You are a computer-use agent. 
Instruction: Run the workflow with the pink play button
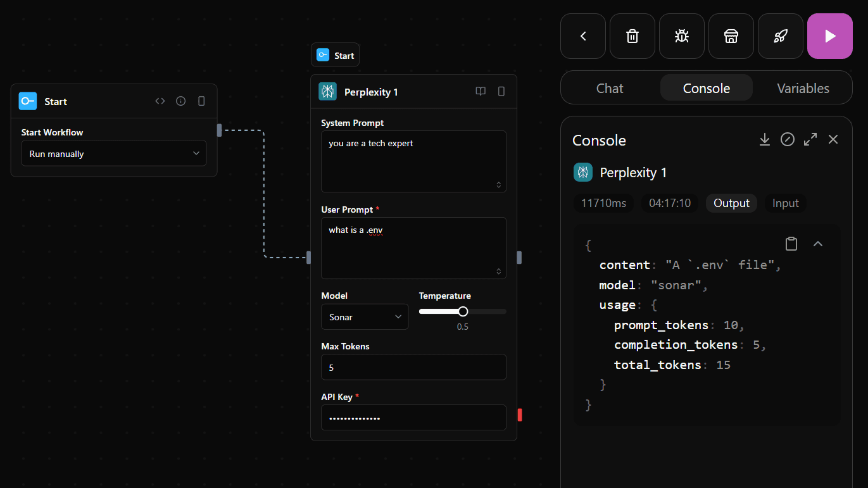click(829, 36)
